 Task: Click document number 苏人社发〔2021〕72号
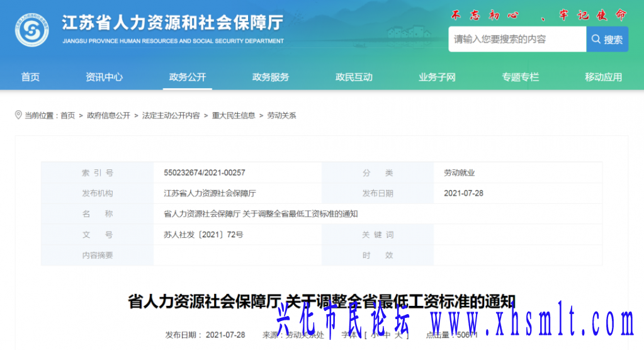[x=203, y=235]
